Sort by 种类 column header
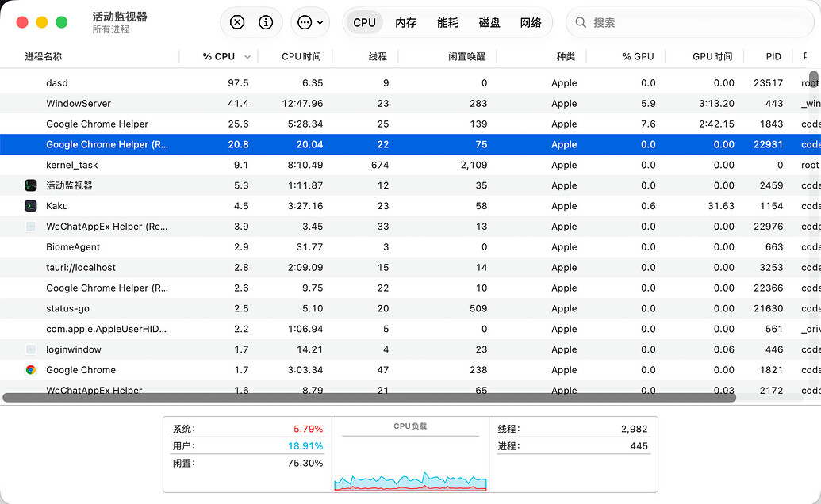The image size is (821, 504). 566,56
